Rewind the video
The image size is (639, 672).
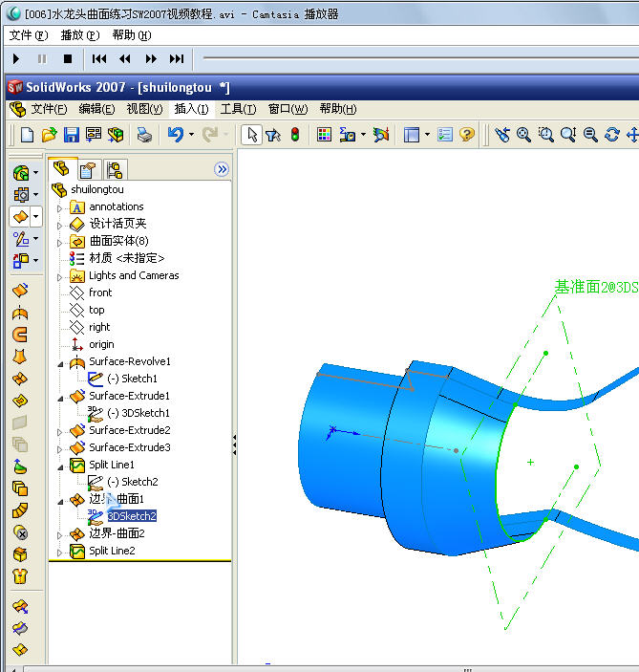pyautogui.click(x=124, y=58)
